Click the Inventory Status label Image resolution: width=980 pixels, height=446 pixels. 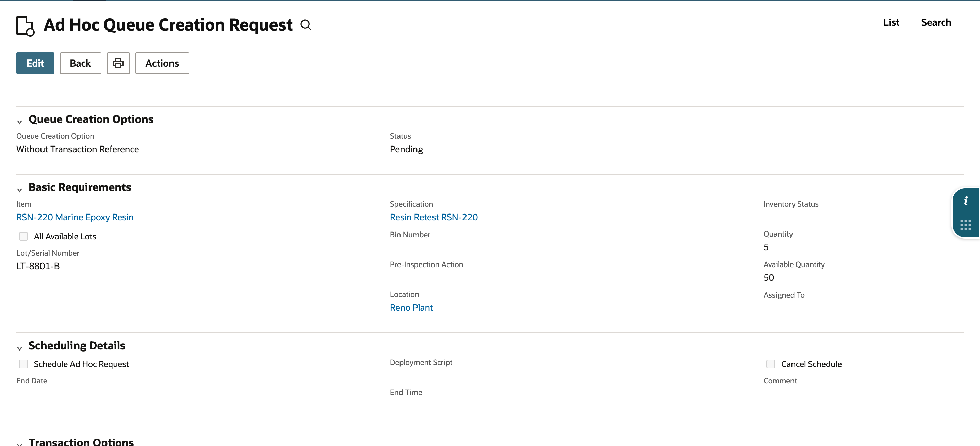point(790,204)
